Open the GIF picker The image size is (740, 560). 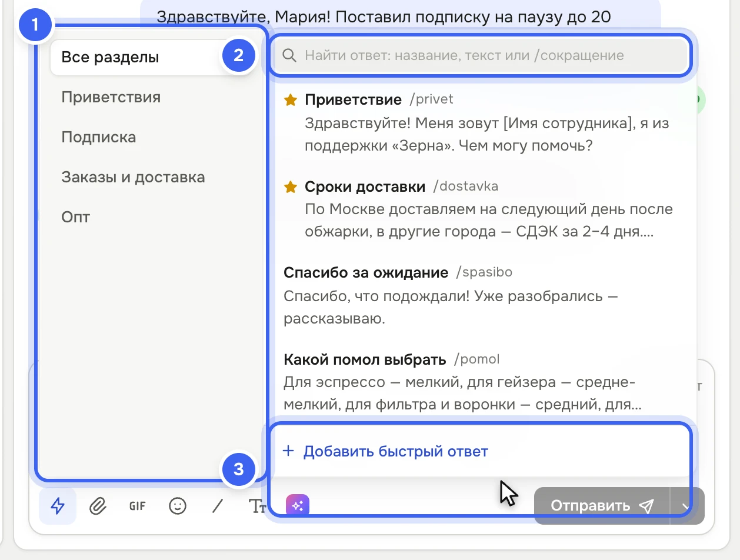[x=138, y=506]
